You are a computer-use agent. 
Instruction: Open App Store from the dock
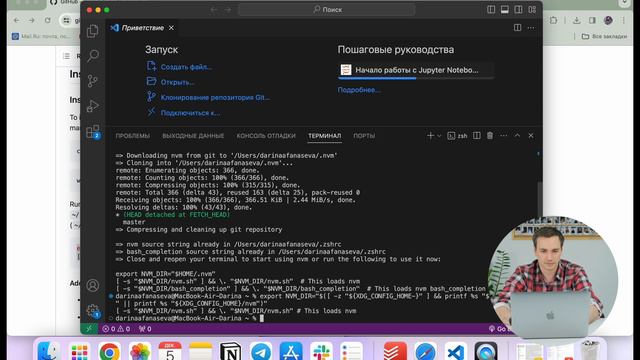pyautogui.click(x=291, y=352)
